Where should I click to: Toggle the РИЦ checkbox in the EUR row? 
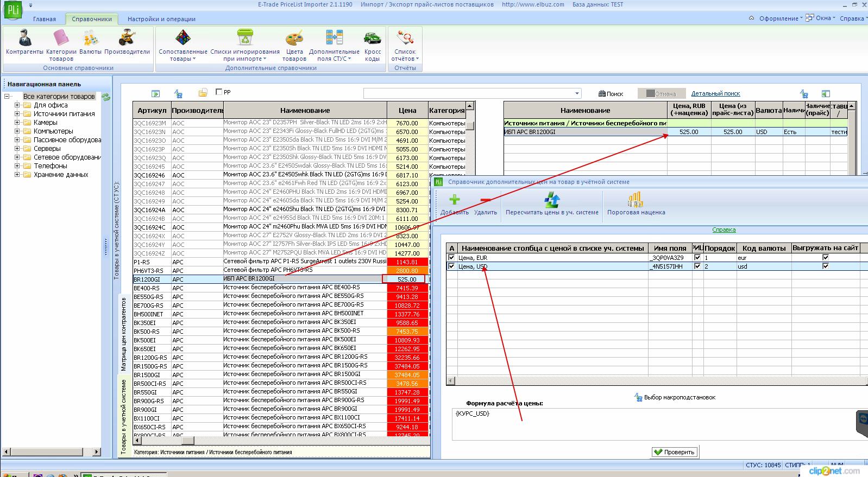tap(697, 258)
